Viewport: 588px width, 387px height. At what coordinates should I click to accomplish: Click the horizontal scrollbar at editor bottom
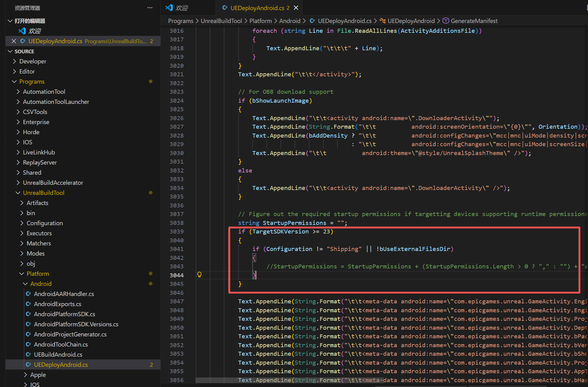[289, 380]
